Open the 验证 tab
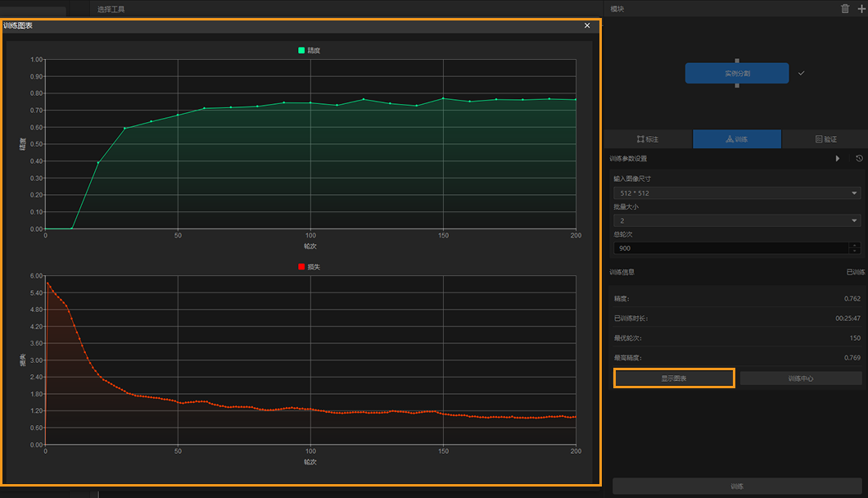Image resolution: width=868 pixels, height=498 pixels. [825, 139]
